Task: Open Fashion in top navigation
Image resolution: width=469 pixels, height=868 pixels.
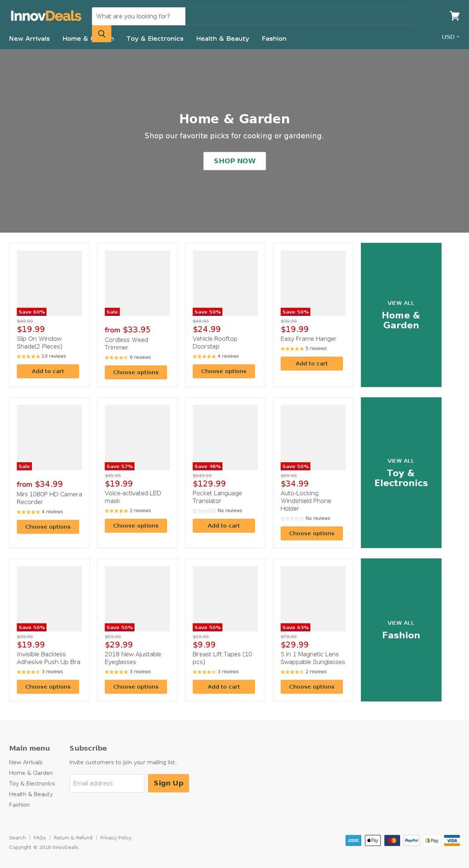Action: click(x=274, y=39)
